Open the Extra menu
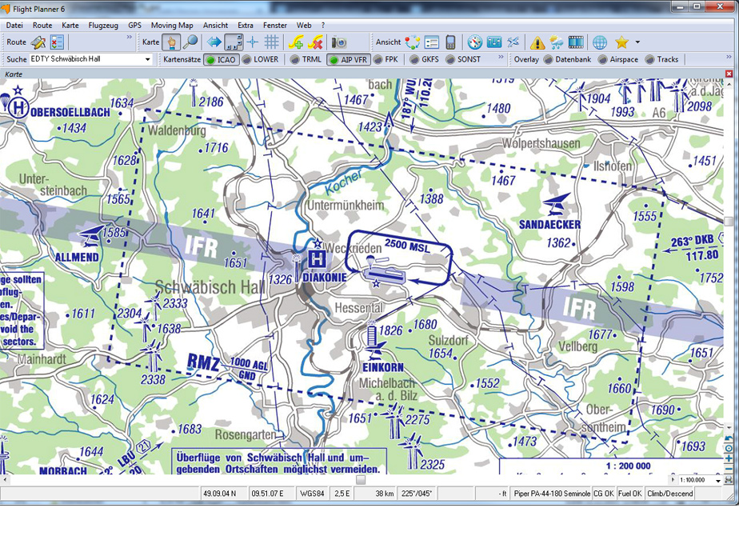The image size is (739, 560). 245,26
